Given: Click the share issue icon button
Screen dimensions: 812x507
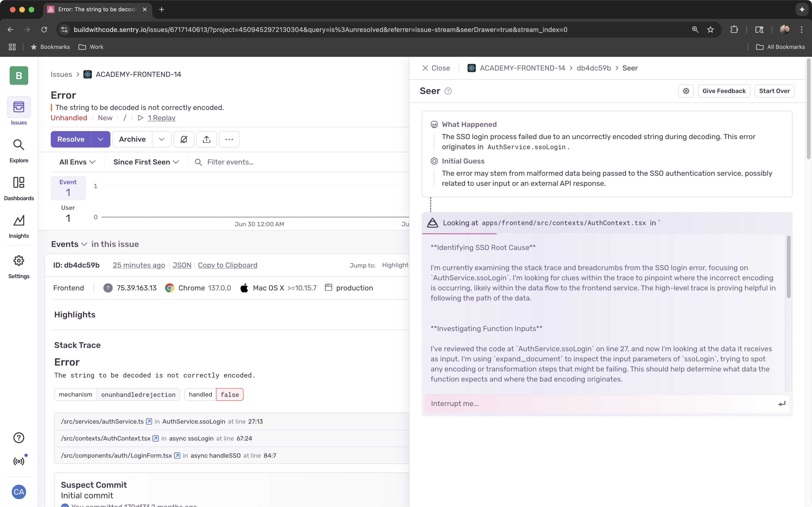Looking at the screenshot, I should coord(207,139).
